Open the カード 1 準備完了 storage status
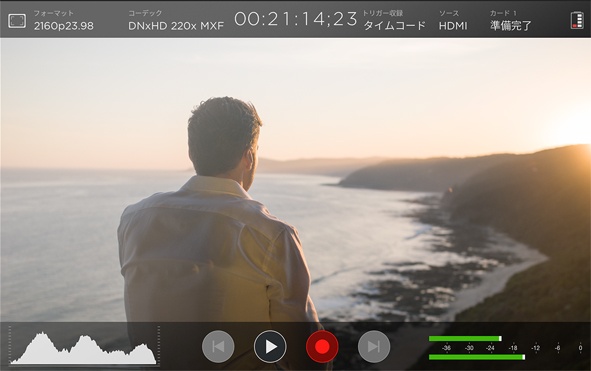 [x=511, y=20]
